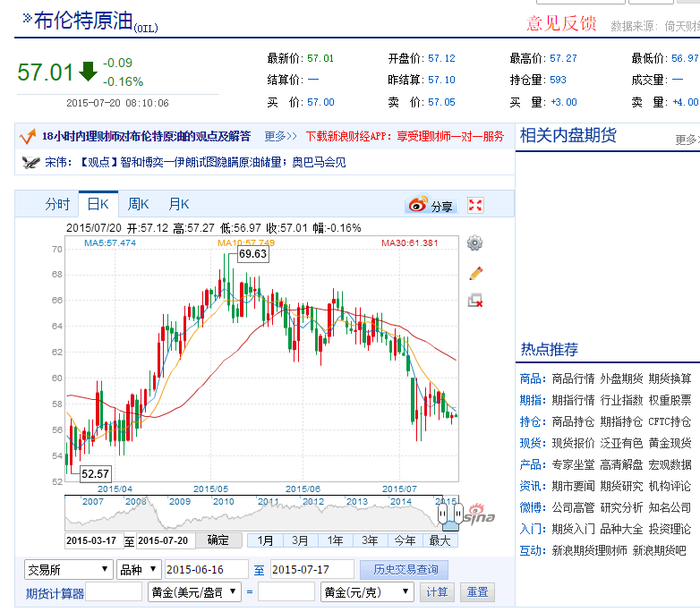This screenshot has width=700, height=612.
Task: Click the 确定 date range button
Action: click(x=218, y=540)
